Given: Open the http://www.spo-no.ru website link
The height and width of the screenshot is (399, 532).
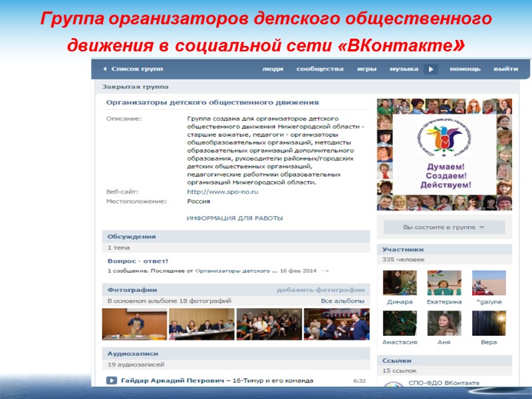Looking at the screenshot, I should click(223, 192).
